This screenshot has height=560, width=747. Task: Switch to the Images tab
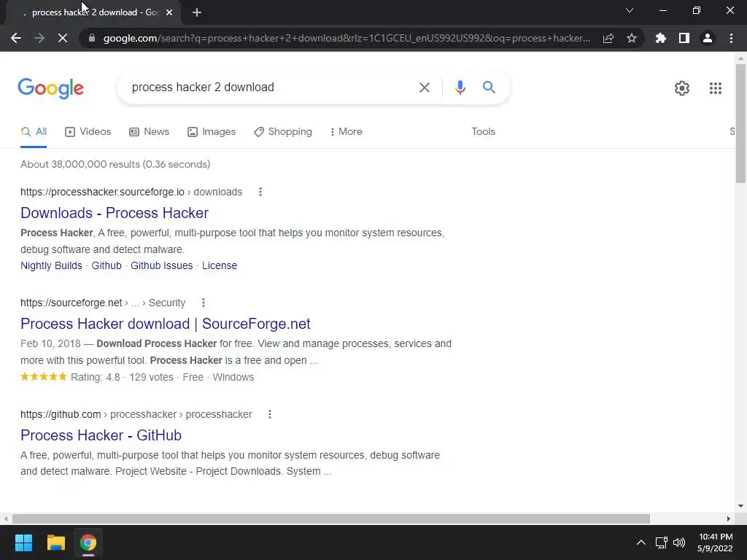pyautogui.click(x=212, y=132)
